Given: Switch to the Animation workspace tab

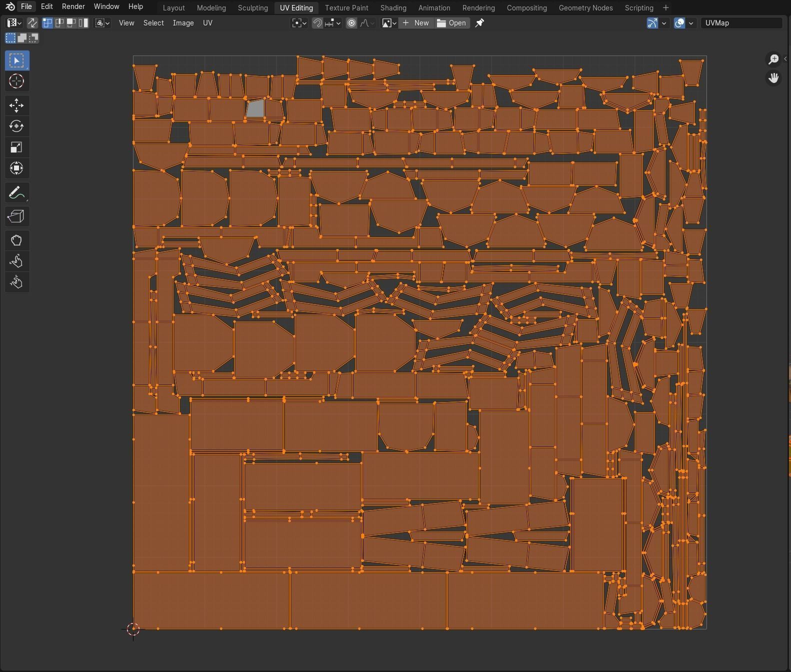Looking at the screenshot, I should coord(434,8).
